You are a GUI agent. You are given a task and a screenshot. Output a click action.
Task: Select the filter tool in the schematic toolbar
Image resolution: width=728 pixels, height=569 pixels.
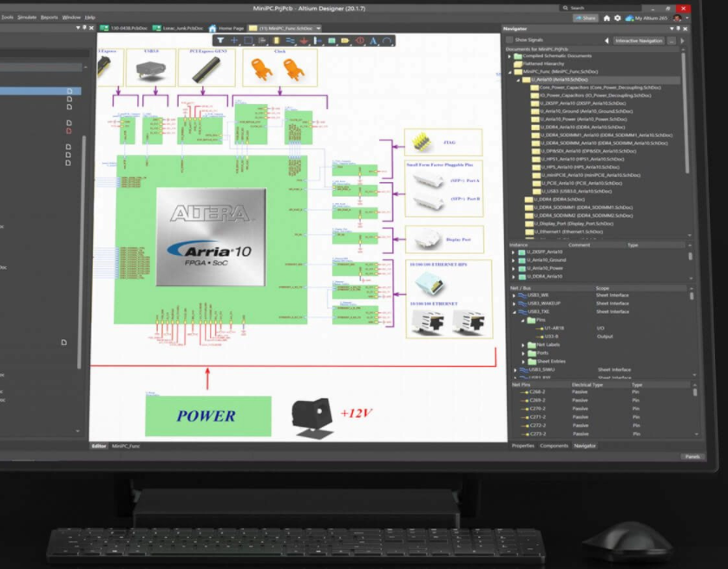220,41
